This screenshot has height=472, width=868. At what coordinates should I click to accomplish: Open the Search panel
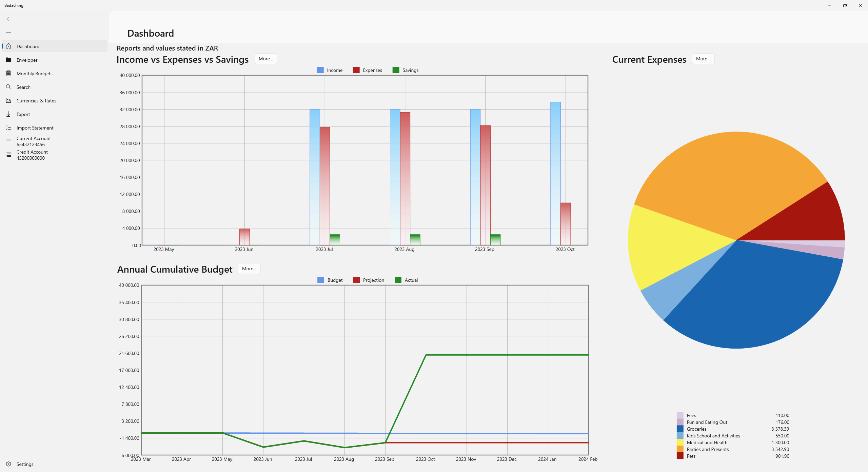point(23,87)
